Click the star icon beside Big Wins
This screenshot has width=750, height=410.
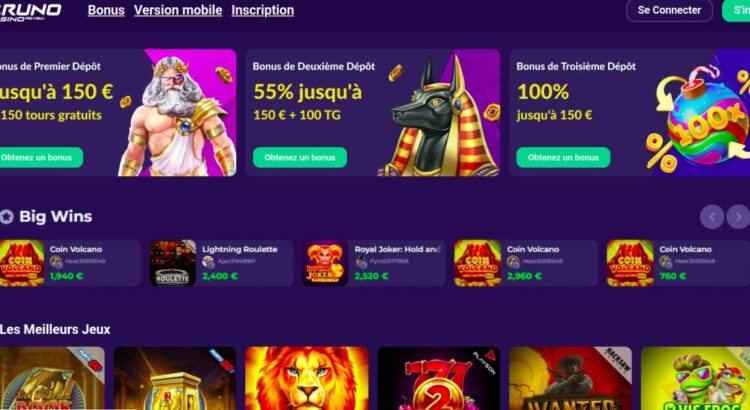pos(6,217)
